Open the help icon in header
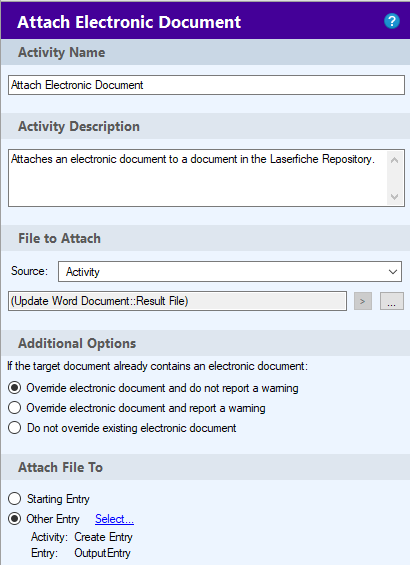Viewport: 410px width, 565px height. pyautogui.click(x=392, y=21)
